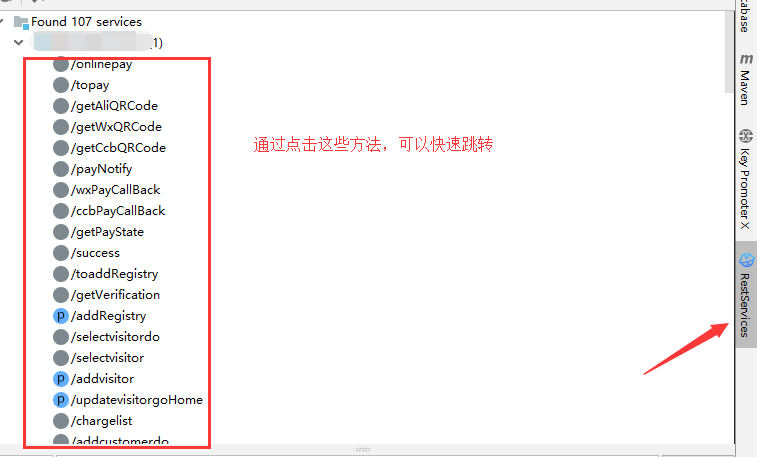The width and height of the screenshot is (757, 457).
Task: Navigate to the /success service
Action: tap(95, 253)
